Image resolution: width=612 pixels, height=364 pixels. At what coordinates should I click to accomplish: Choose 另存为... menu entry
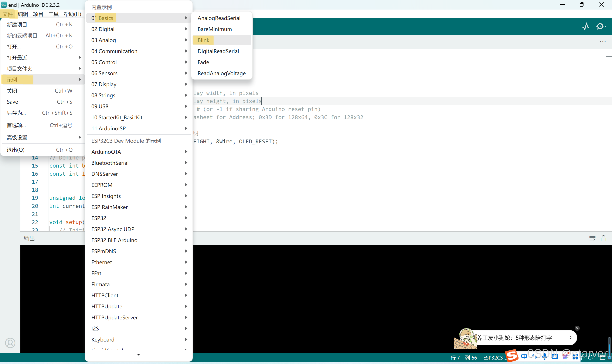pyautogui.click(x=43, y=113)
